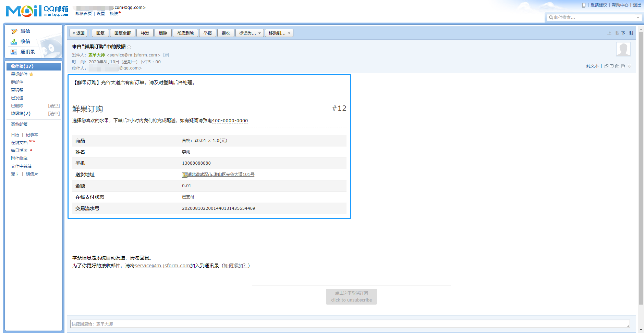Open the 垃圾箱 spam folder
The image size is (644, 333).
(x=21, y=114)
